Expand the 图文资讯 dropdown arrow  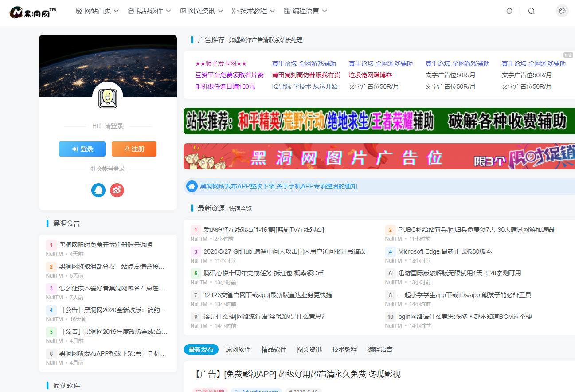pos(220,11)
